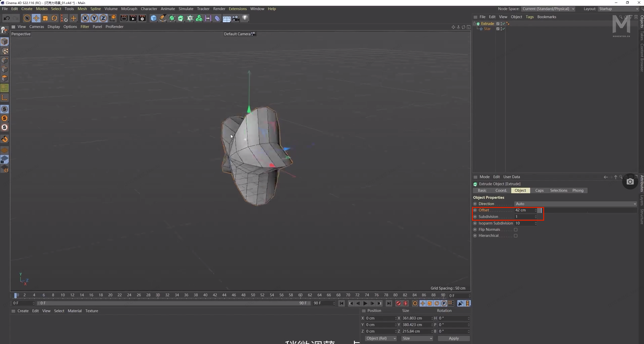Click the Undo arrow icon
This screenshot has height=344, width=644.
[7, 18]
